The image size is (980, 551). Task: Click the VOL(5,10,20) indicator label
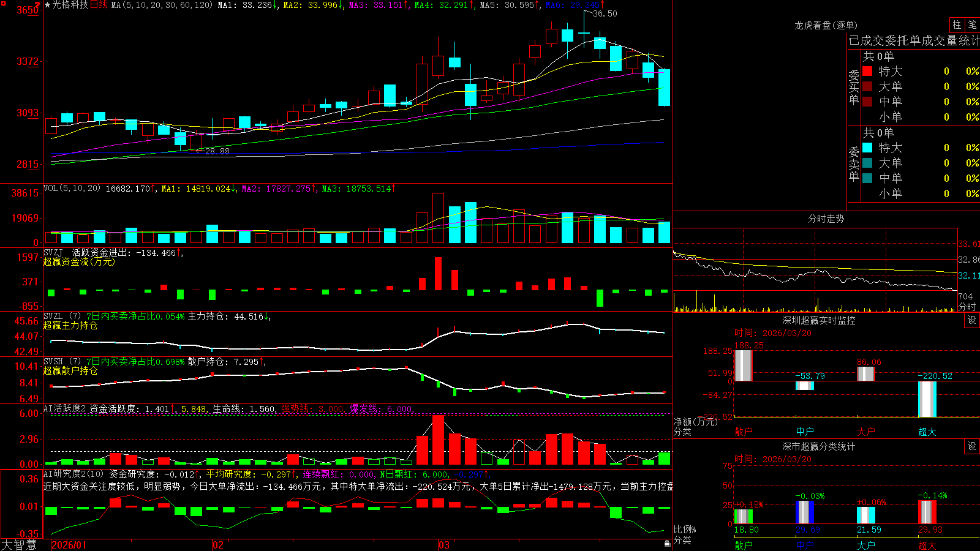[72, 189]
